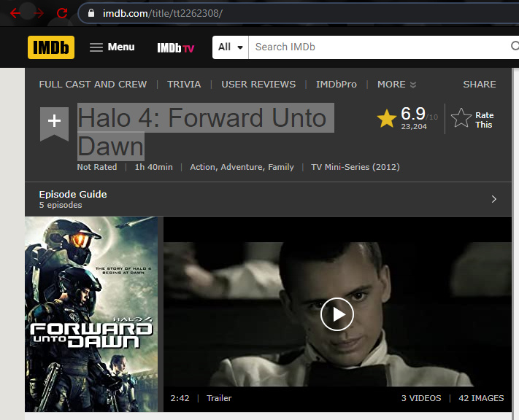Screen dimensions: 519x420
Task: Open the IMDb home logo
Action: tap(51, 47)
